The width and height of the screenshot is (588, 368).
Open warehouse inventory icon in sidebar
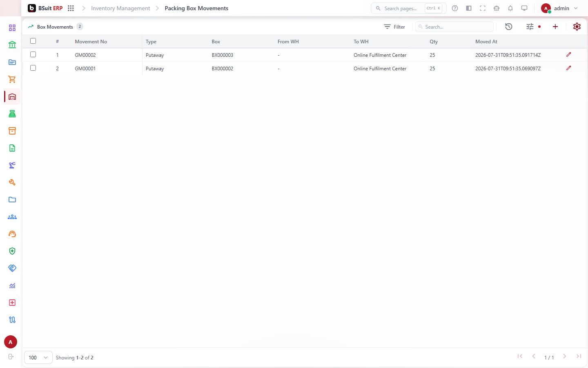point(12,96)
